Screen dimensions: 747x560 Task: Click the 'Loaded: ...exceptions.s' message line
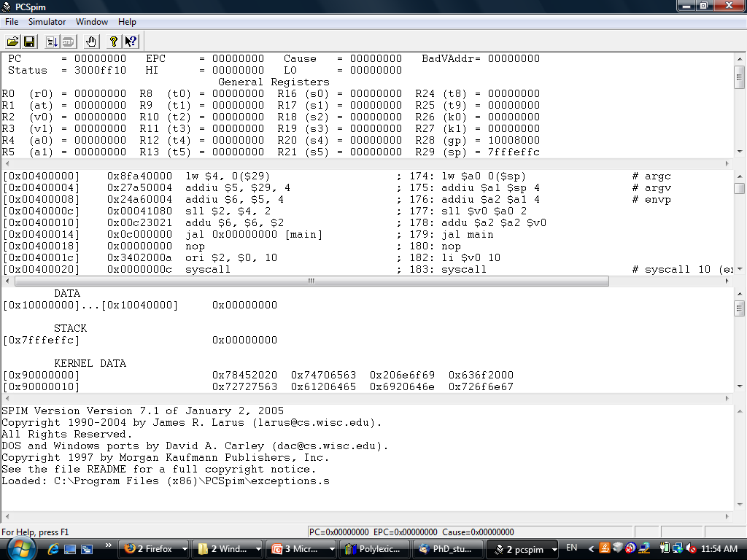point(166,481)
